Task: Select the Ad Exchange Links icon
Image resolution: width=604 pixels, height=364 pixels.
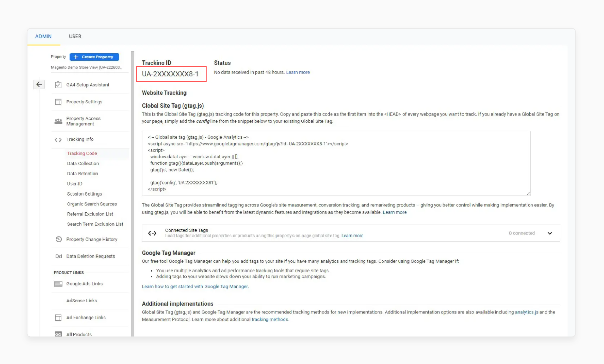Action: click(x=58, y=318)
